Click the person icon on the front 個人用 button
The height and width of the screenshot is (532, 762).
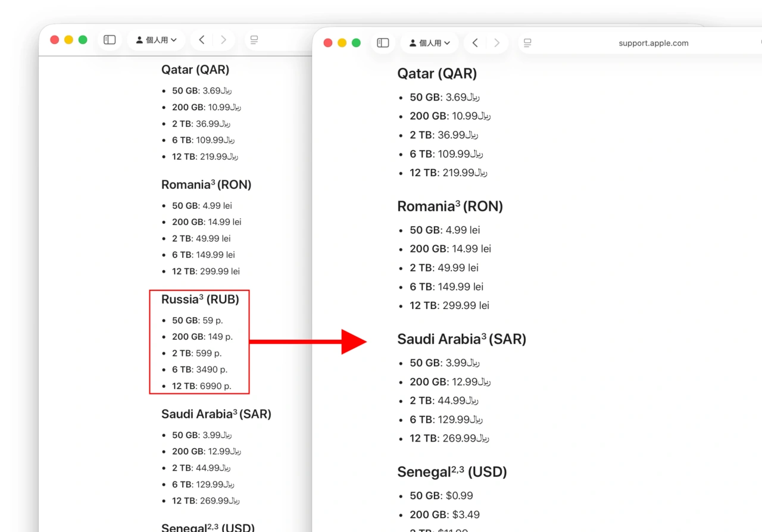(413, 42)
